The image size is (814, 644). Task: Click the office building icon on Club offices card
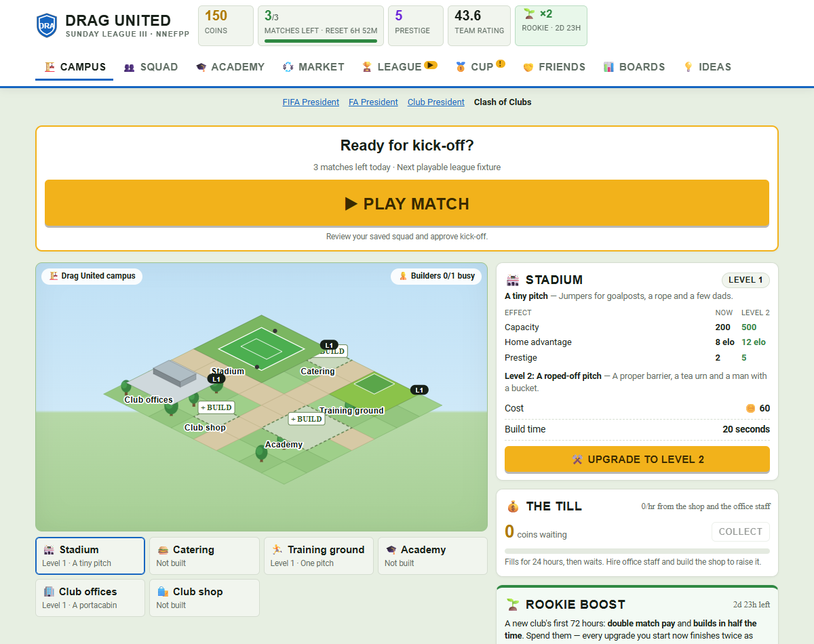[x=49, y=592]
